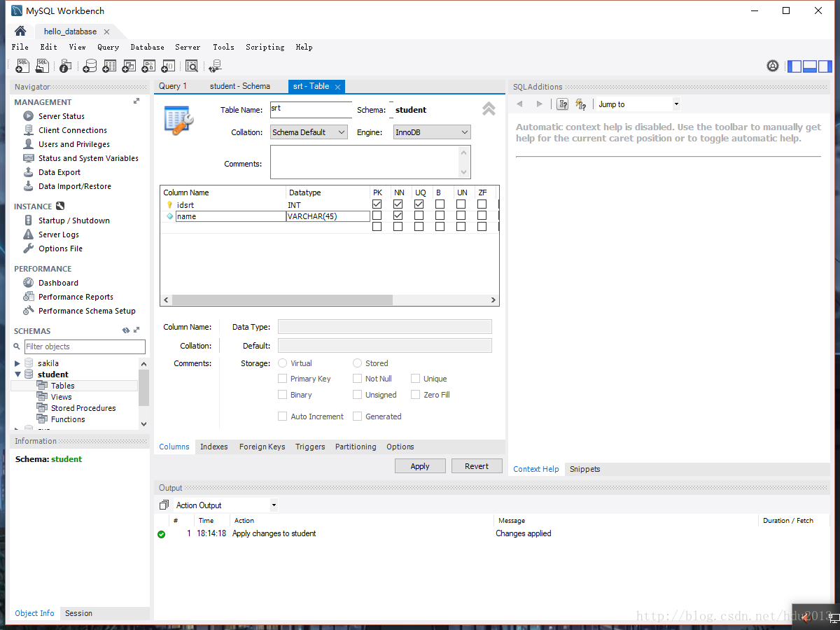The width and height of the screenshot is (840, 630).
Task: Open Performance Reports
Action: [76, 297]
